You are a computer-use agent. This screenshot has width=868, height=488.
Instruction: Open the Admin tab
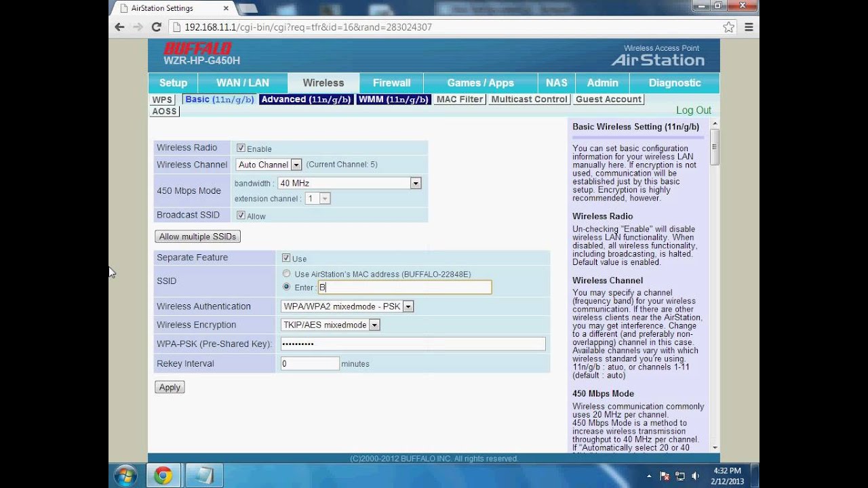tap(603, 83)
